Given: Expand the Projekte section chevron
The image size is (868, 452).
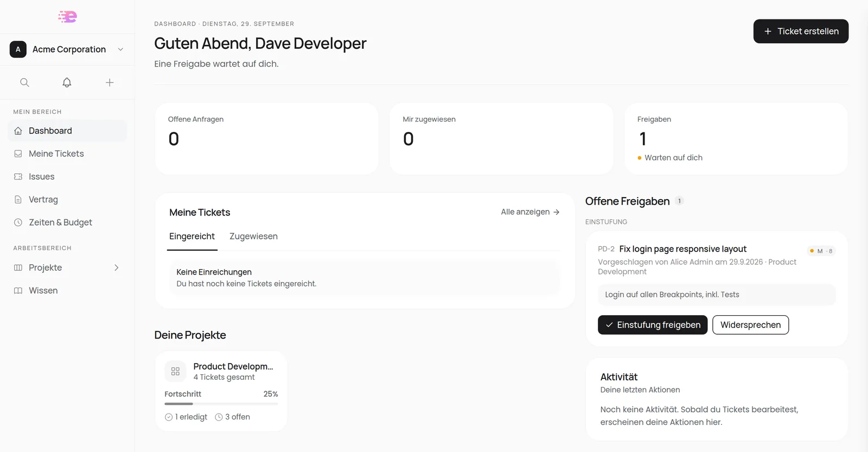Looking at the screenshot, I should [x=116, y=268].
